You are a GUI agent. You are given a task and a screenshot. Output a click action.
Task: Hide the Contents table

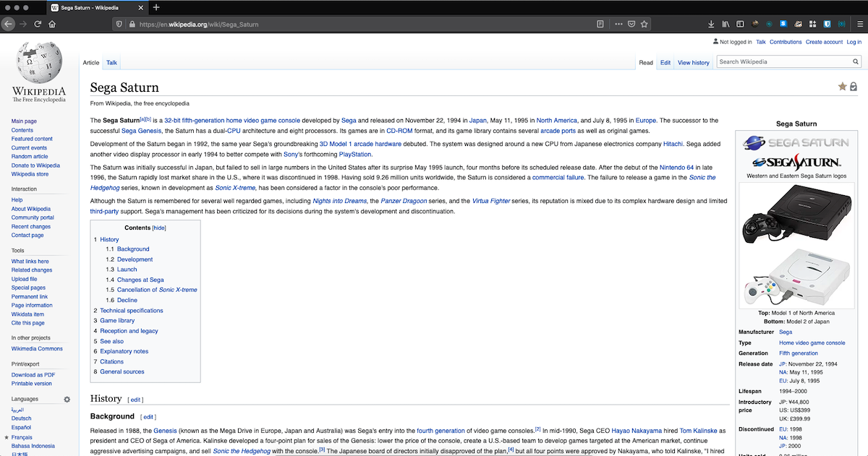(x=159, y=228)
